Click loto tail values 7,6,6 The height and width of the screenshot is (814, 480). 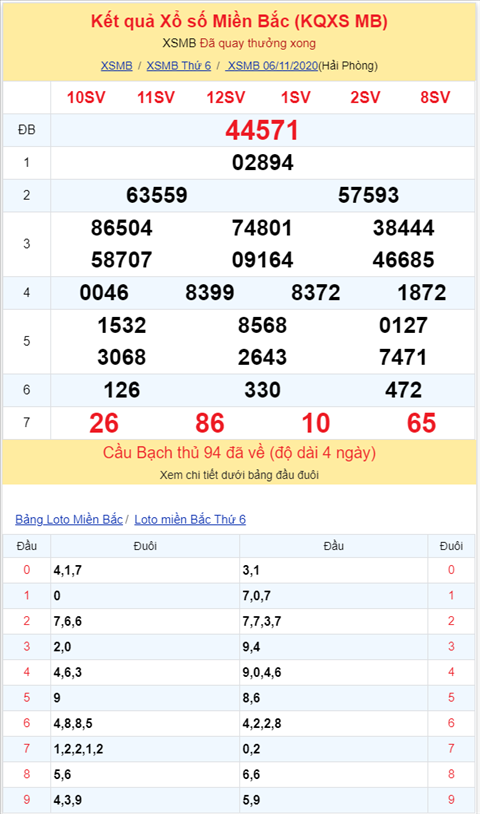click(x=67, y=621)
